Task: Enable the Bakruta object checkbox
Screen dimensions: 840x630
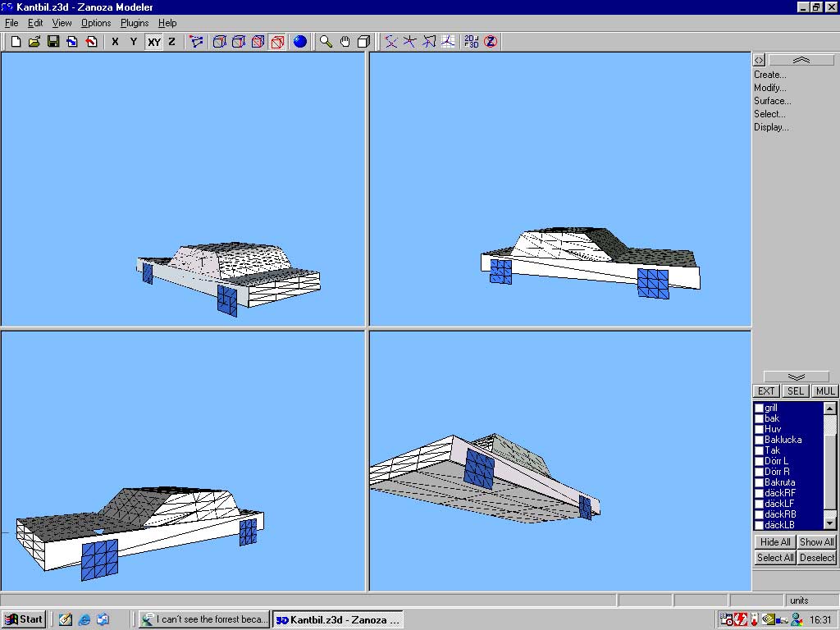Action: (759, 482)
